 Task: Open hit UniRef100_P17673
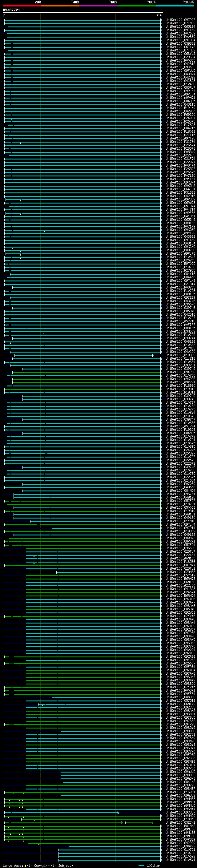click(x=180, y=125)
